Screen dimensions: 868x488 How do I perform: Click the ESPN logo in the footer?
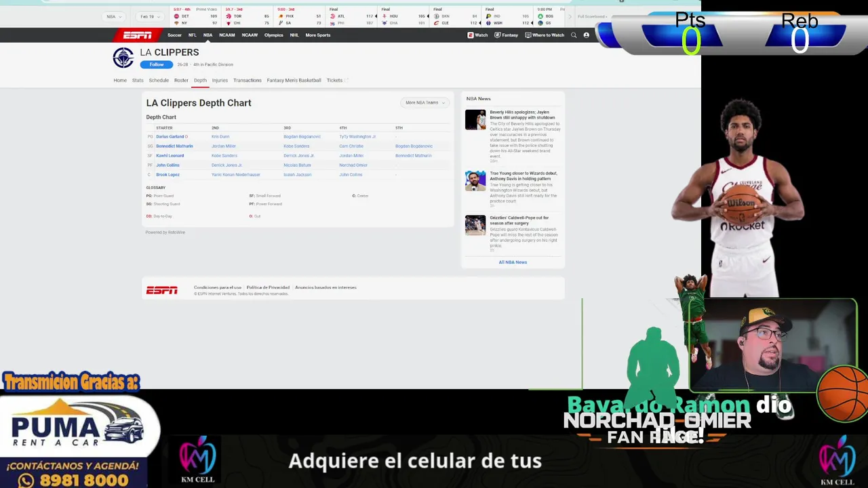coord(162,290)
